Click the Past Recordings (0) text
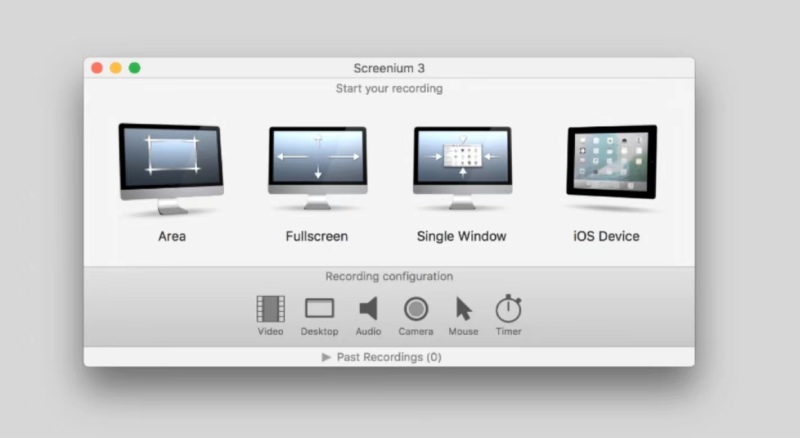 (x=389, y=357)
